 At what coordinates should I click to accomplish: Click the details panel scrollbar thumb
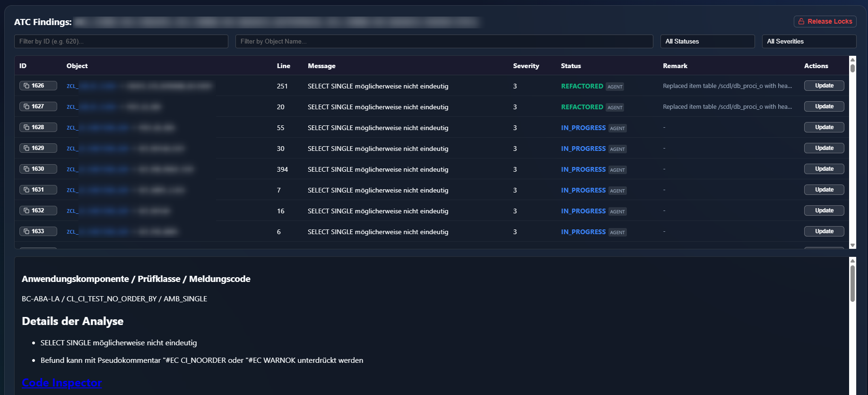pos(852,283)
